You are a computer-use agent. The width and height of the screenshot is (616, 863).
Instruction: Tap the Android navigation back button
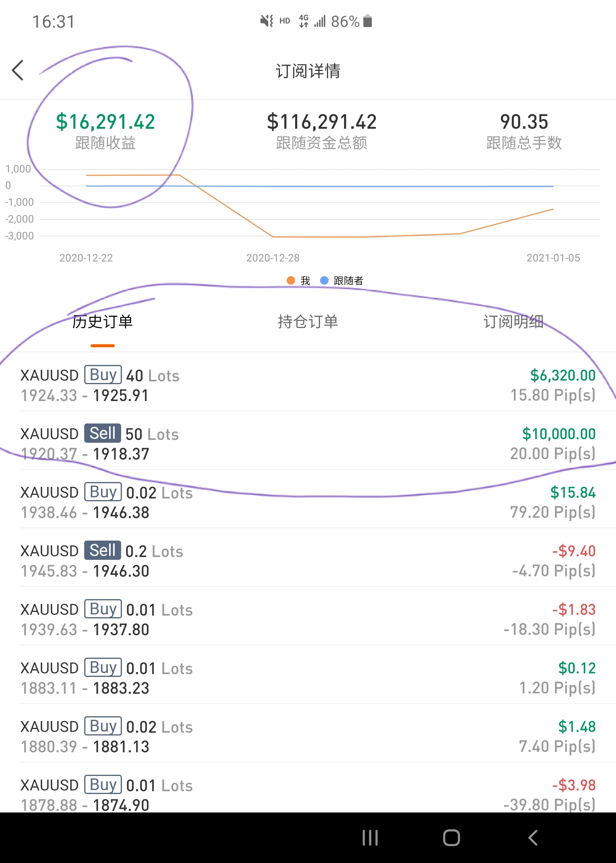(533, 838)
